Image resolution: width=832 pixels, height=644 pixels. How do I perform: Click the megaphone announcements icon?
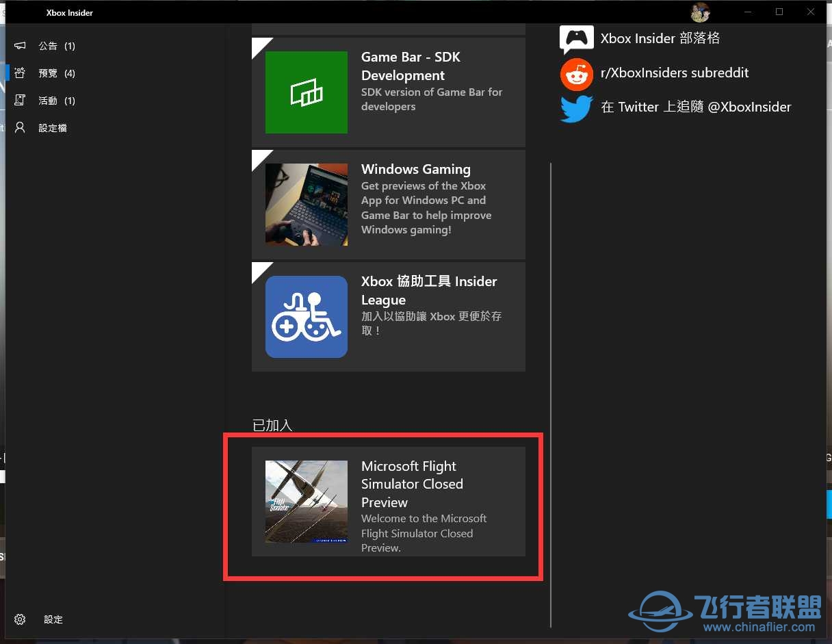[20, 46]
